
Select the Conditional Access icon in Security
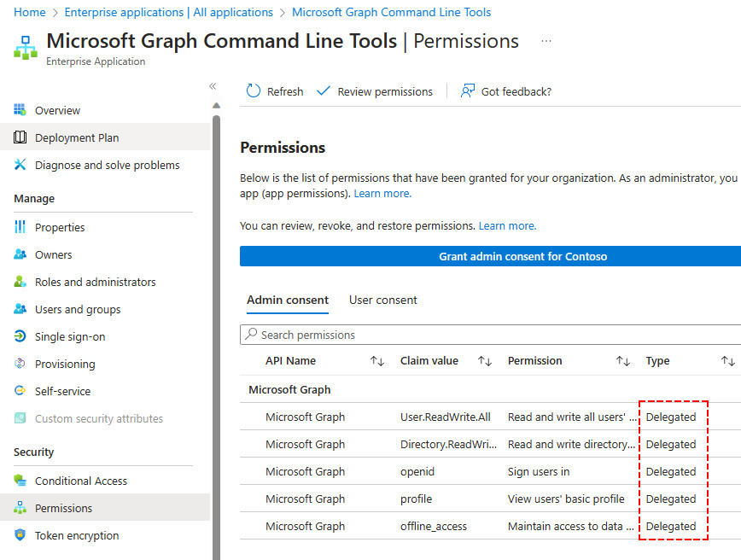[x=20, y=480]
